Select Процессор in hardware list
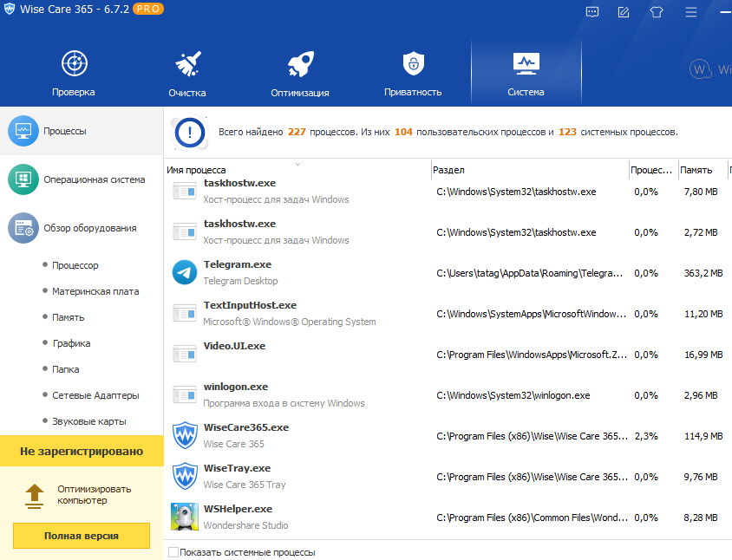This screenshot has width=732, height=560. coord(75,265)
